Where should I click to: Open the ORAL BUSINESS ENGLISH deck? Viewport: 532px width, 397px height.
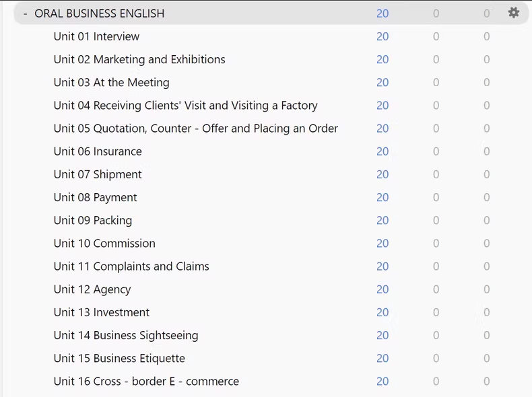point(99,13)
